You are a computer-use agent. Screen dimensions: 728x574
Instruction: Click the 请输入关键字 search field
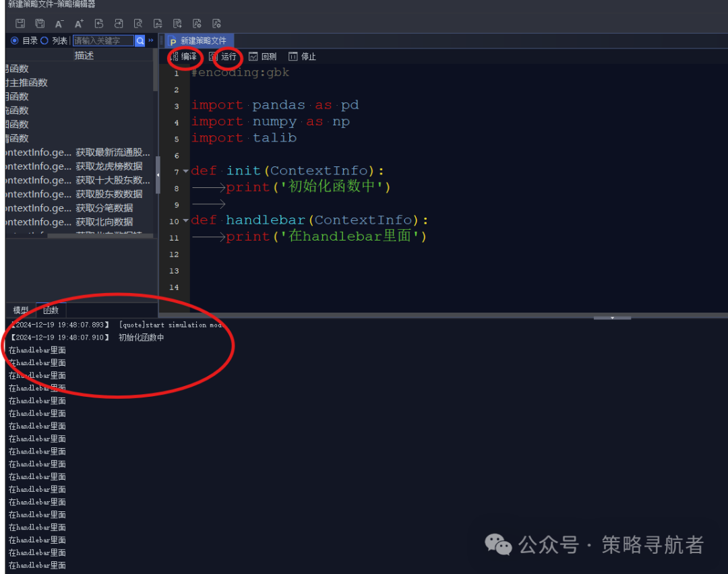click(x=103, y=41)
